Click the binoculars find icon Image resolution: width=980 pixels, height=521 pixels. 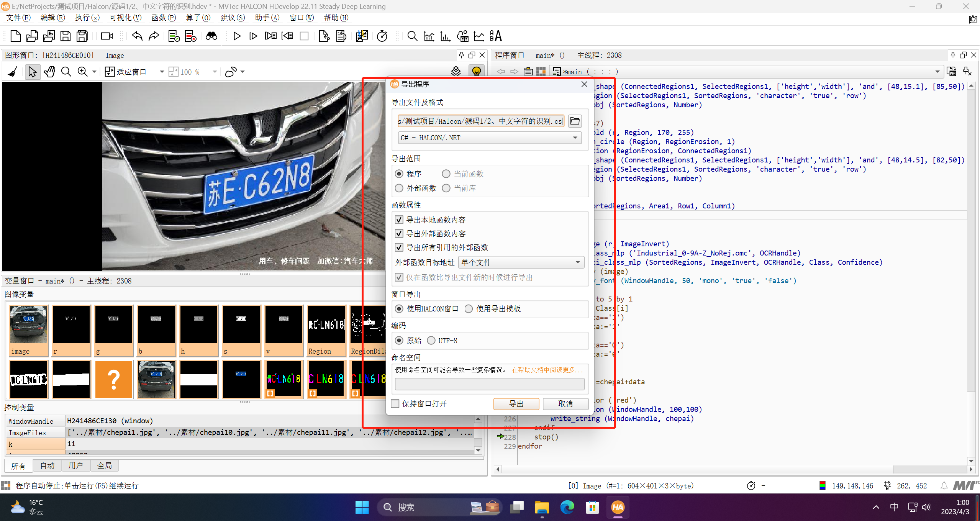tap(211, 36)
